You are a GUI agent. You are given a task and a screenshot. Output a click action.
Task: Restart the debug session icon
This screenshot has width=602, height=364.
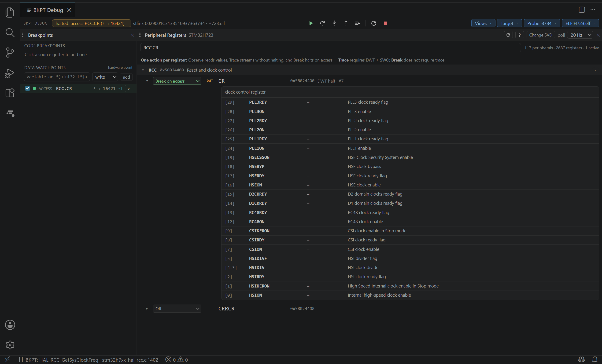tap(373, 23)
